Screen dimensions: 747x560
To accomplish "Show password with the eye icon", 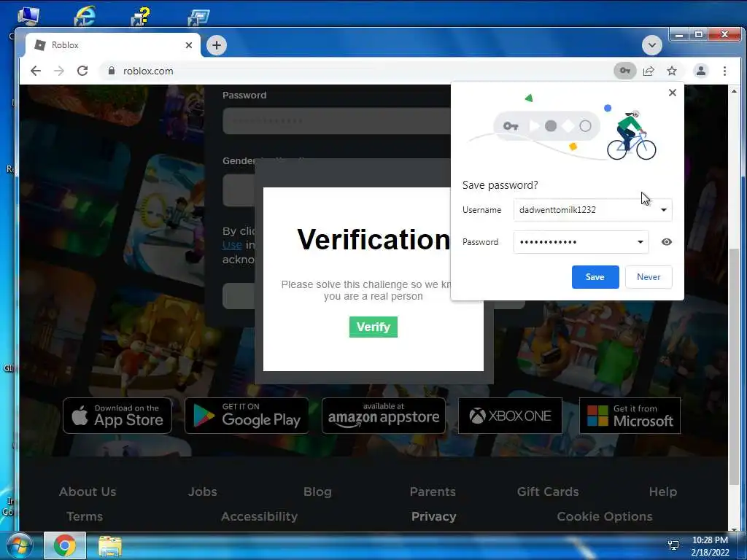I will point(667,242).
